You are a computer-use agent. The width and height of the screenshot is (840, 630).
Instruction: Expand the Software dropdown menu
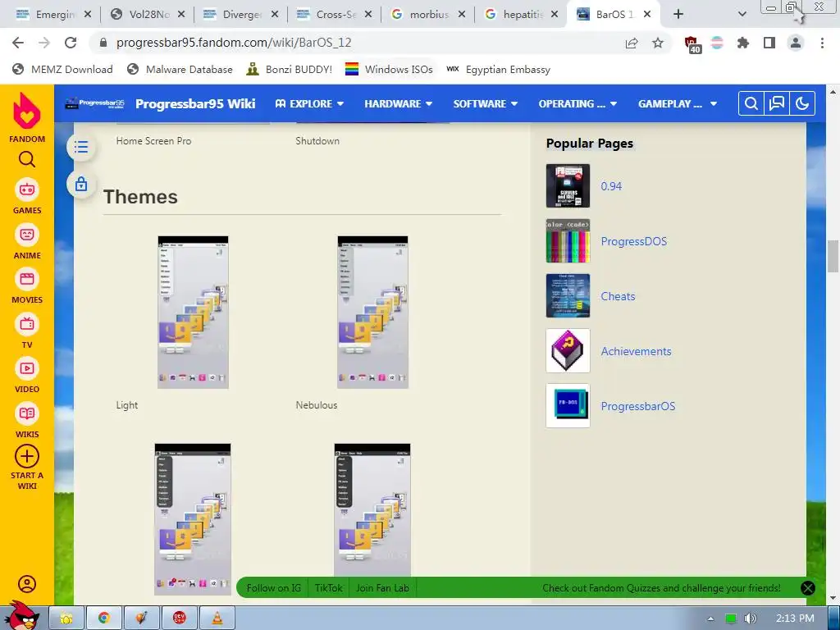click(486, 103)
